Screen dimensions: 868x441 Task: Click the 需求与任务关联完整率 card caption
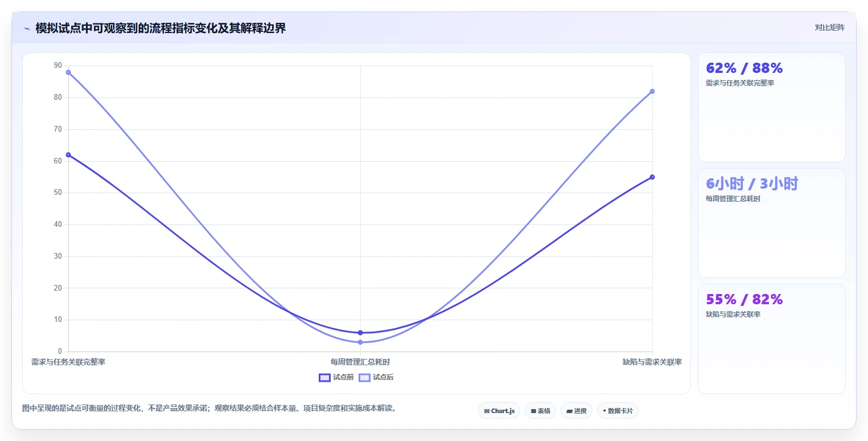(740, 83)
